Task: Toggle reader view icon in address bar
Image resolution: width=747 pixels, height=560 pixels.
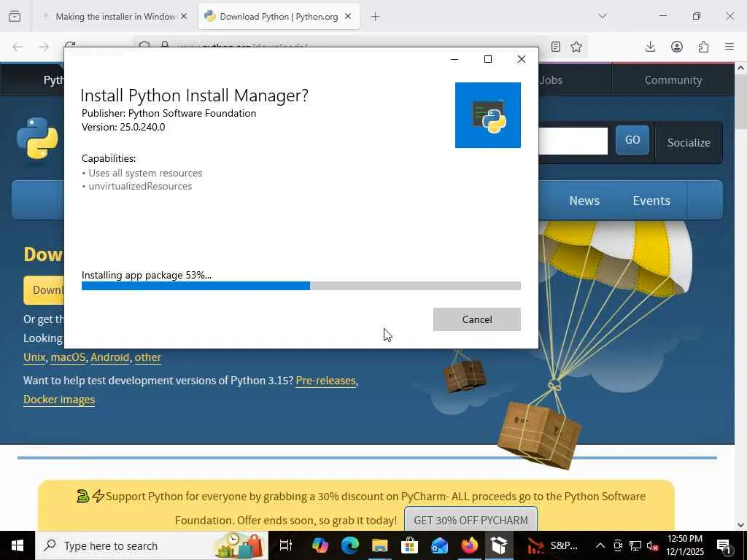Action: pos(555,47)
